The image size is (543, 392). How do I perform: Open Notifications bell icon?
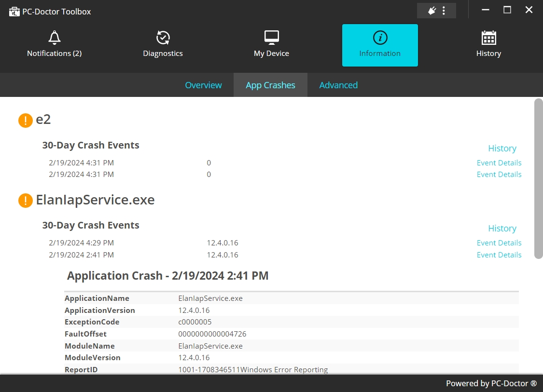(x=55, y=38)
